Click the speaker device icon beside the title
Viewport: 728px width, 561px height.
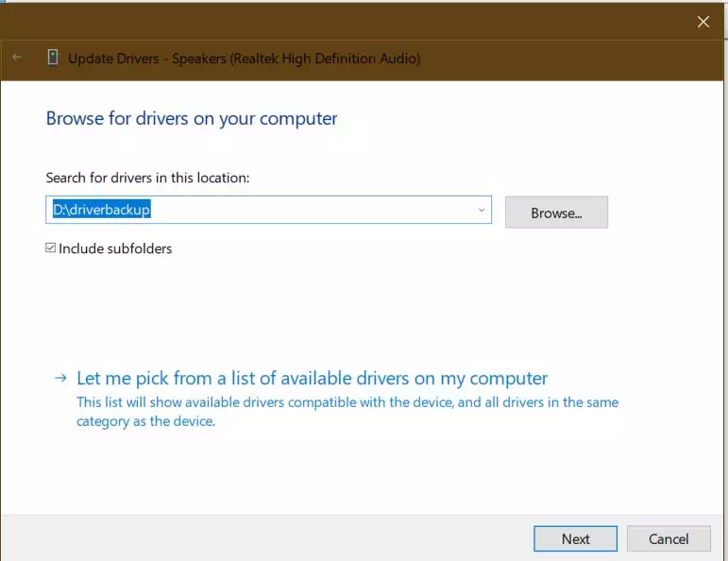(53, 58)
